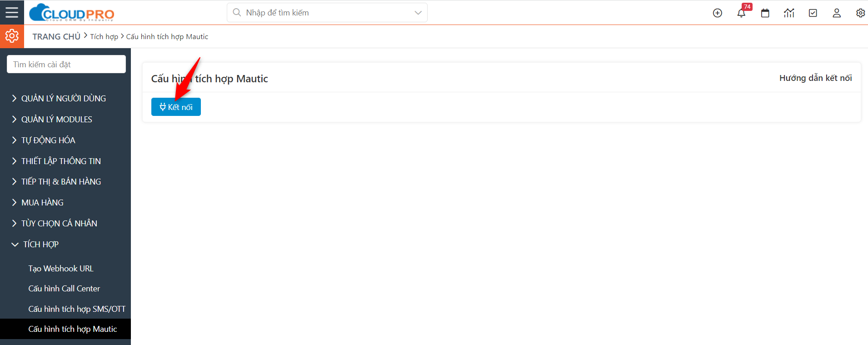Go to TRANG CHỦ breadcrumb
This screenshot has width=868, height=345.
(56, 36)
